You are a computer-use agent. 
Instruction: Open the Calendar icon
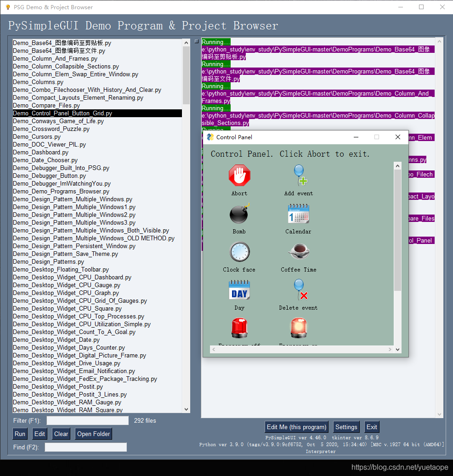tap(298, 213)
